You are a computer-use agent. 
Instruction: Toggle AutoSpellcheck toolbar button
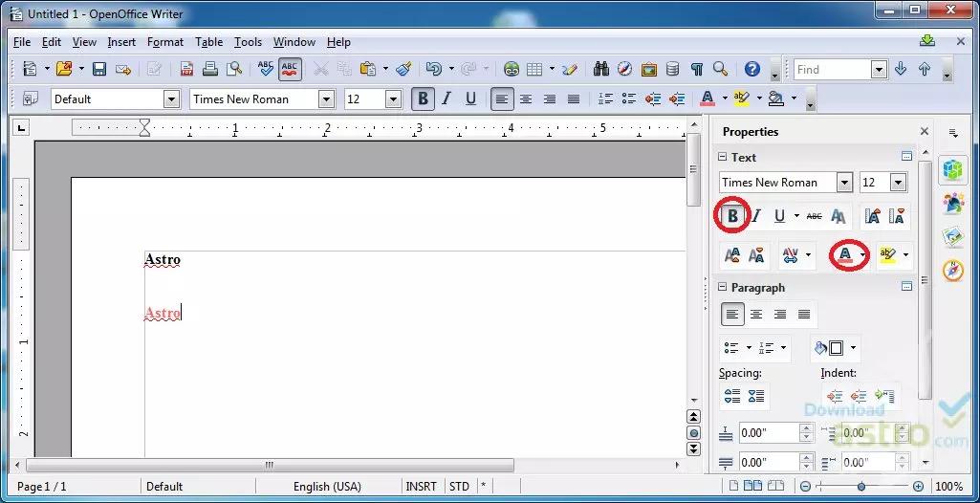click(x=290, y=69)
